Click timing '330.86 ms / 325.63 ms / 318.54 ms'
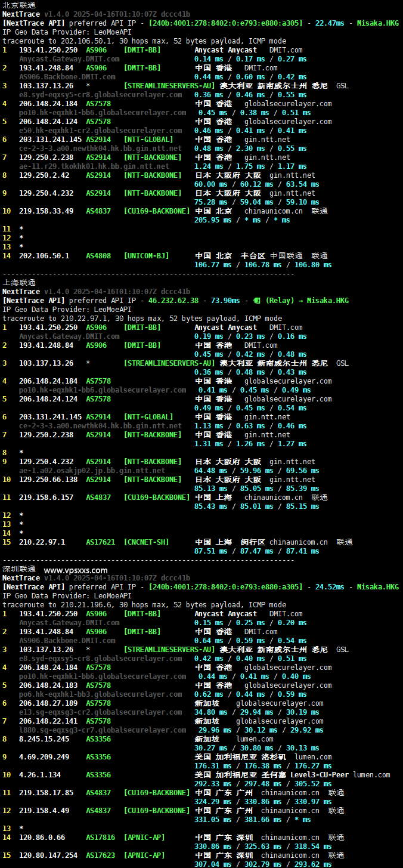This screenshot has height=868, width=403. pyautogui.click(x=263, y=847)
